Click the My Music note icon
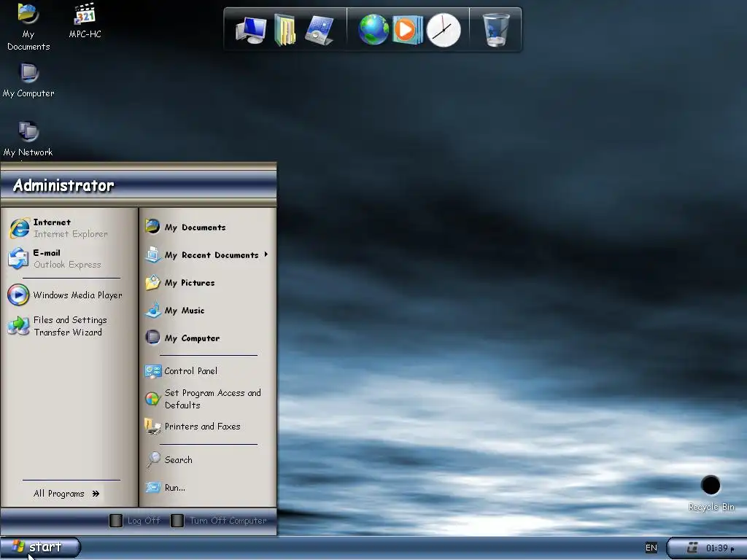 (153, 310)
